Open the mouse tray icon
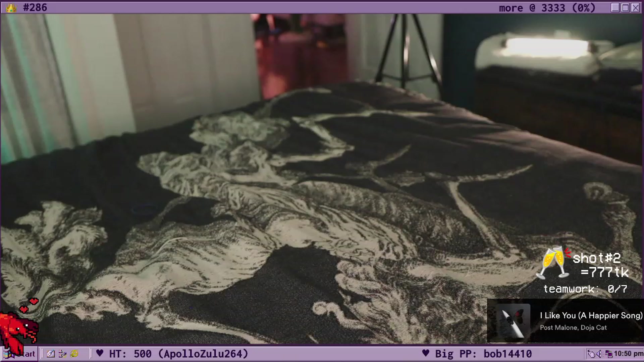The image size is (644, 362). [591, 354]
